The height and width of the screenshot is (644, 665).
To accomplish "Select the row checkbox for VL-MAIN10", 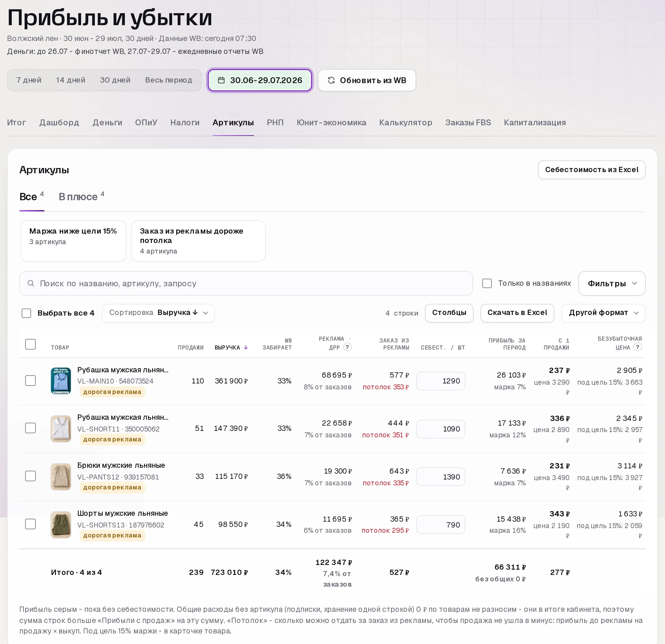I will coord(30,381).
